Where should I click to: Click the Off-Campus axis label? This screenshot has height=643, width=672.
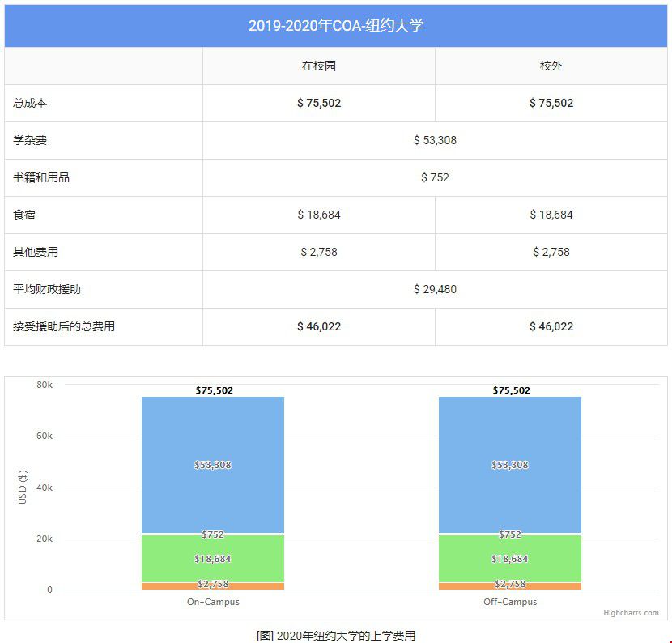(x=510, y=602)
